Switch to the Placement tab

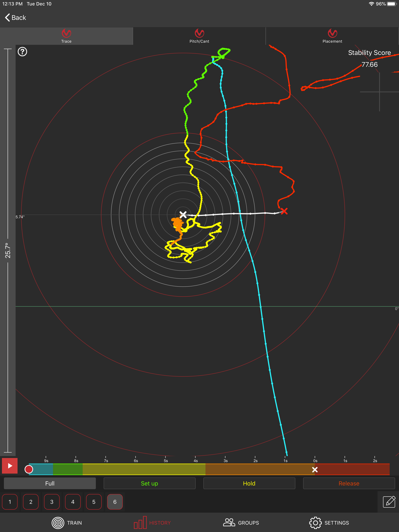332,36
